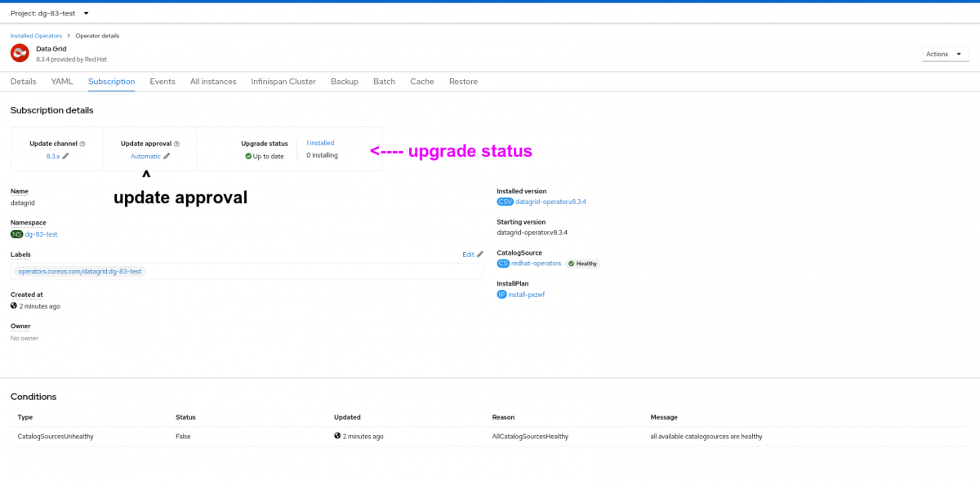Switch to the YAML tab
This screenshot has width=980, height=484.
coord(62,82)
